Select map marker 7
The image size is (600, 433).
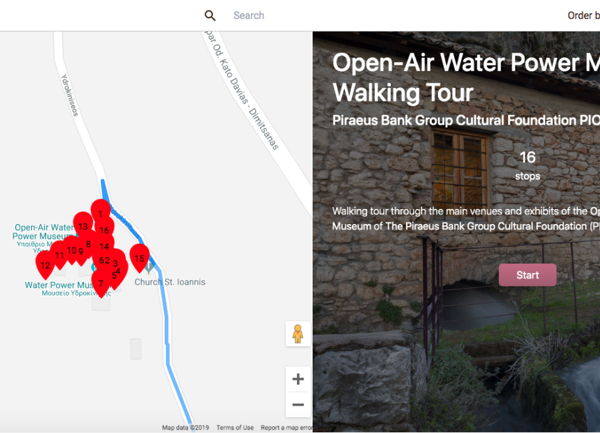[101, 283]
